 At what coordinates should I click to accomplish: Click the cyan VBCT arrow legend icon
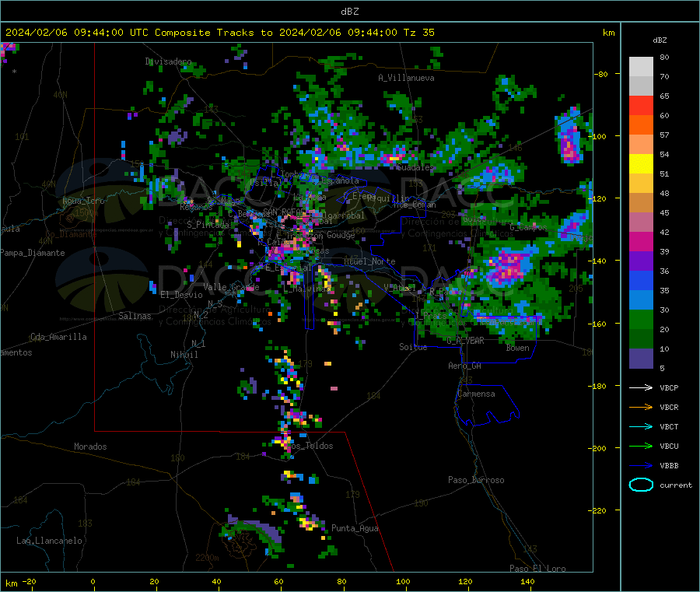pos(641,426)
